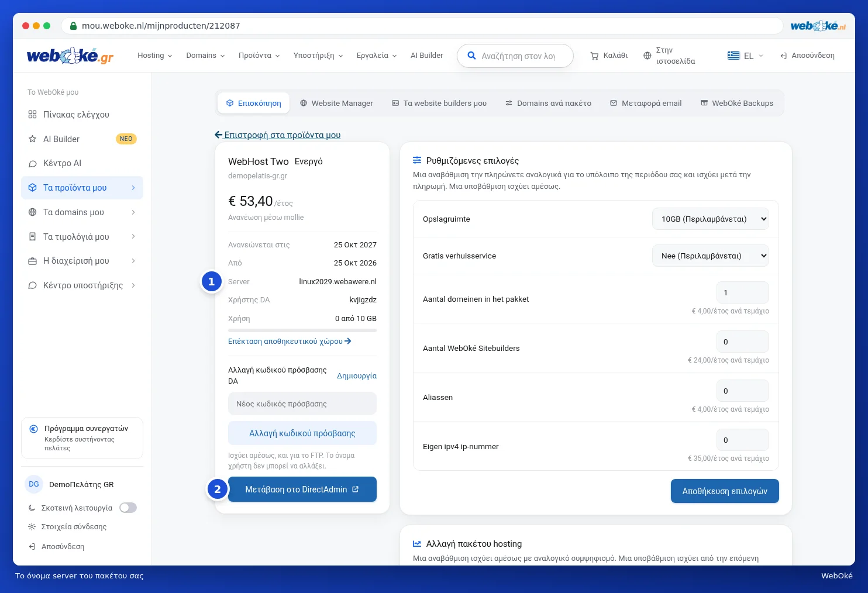
Task: Click the 0 από 10 GB usage bar
Action: coord(302,330)
